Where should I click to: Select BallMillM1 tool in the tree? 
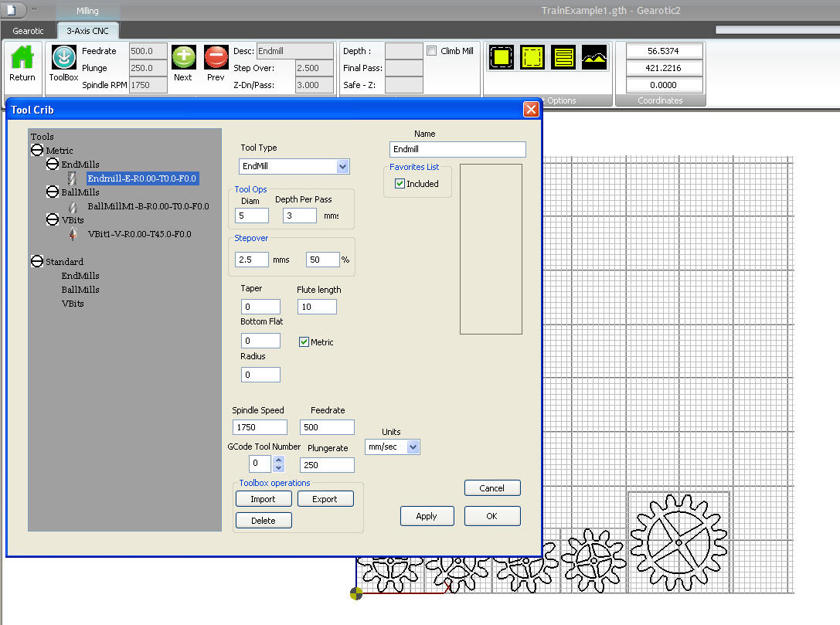pos(148,206)
